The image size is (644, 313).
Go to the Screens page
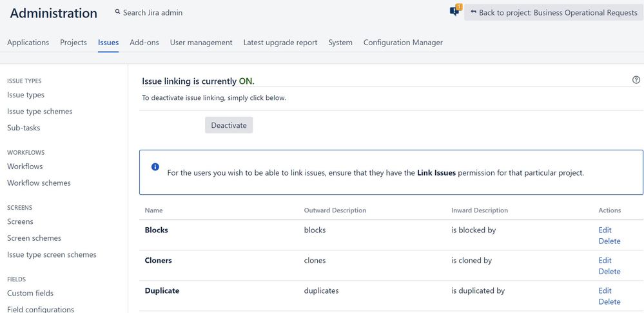click(20, 222)
